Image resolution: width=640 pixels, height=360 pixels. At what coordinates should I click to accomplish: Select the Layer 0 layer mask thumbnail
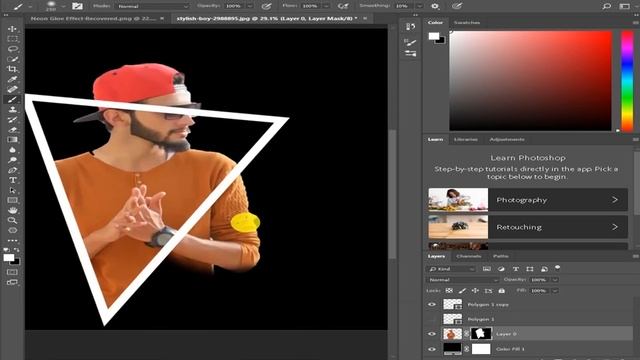coord(481,334)
